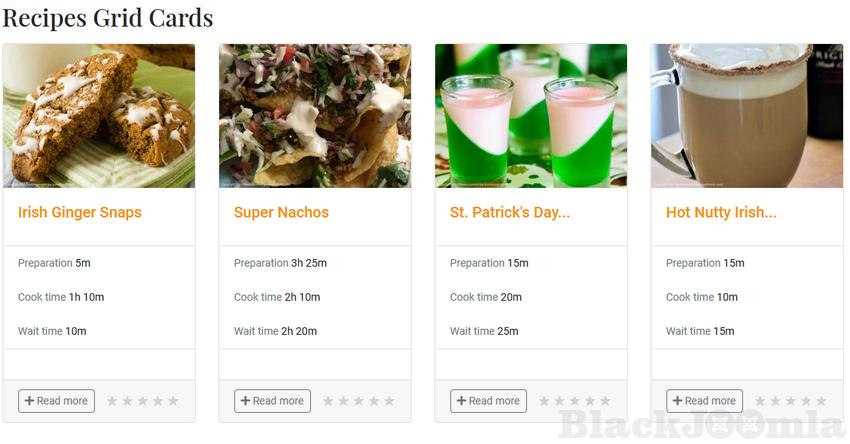Click second star on St. Patrick's Day card
This screenshot has width=850, height=444.
559,401
